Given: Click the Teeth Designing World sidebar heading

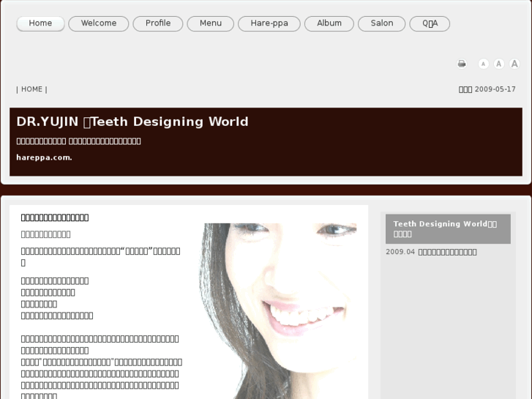Looking at the screenshot, I should point(448,228).
